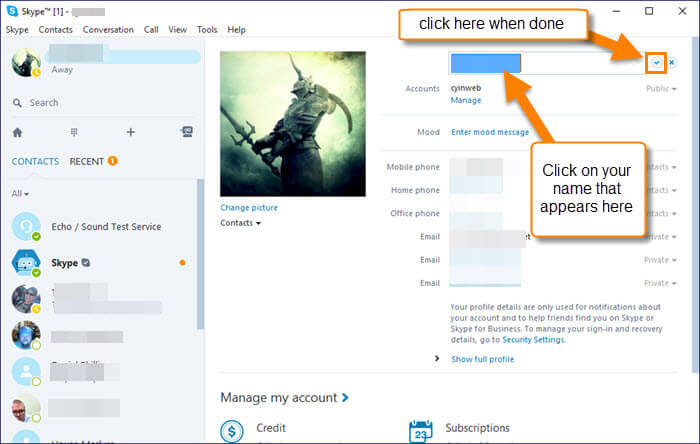Maximize the Skype window

coord(649,11)
